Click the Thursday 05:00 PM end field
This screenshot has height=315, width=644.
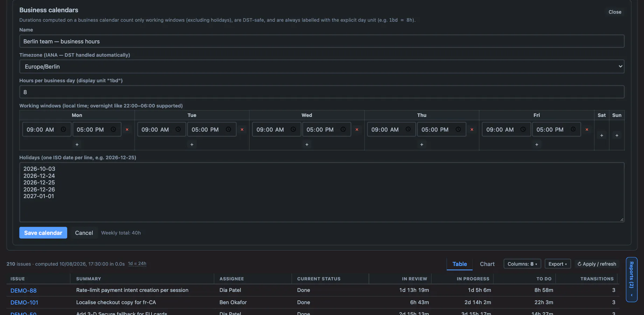coord(442,129)
